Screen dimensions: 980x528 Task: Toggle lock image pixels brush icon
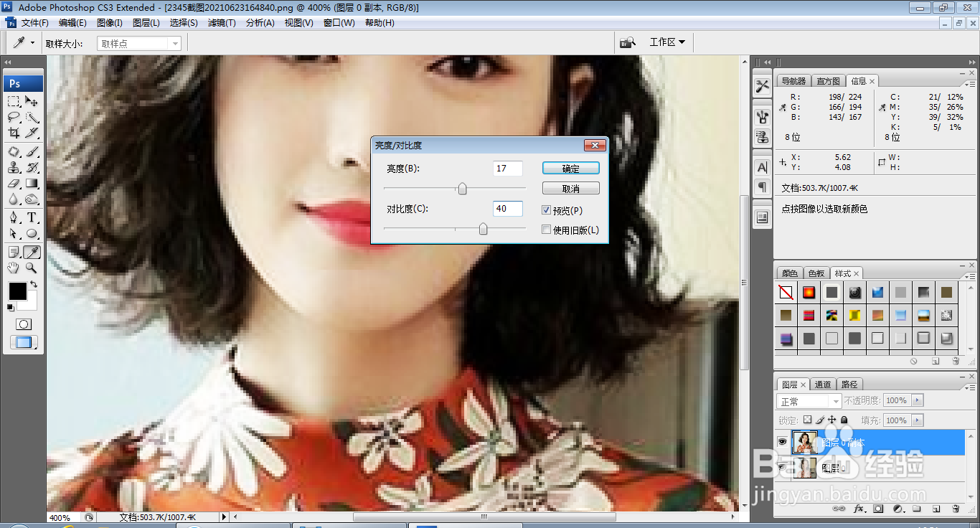click(x=820, y=420)
